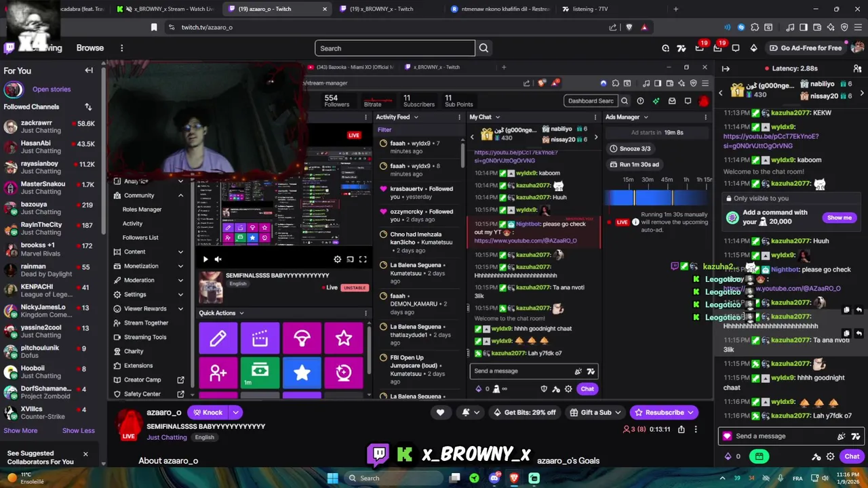Click the Twitch search input field
The height and width of the screenshot is (488, 868).
pos(395,48)
